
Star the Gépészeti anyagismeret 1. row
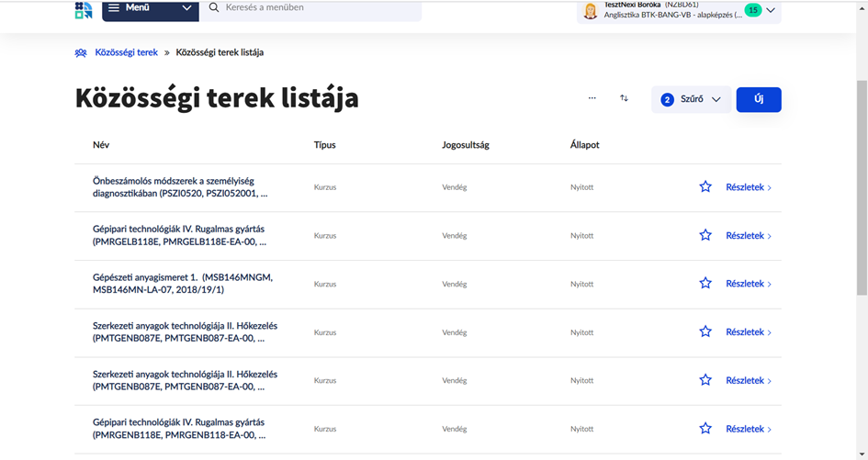coord(705,284)
